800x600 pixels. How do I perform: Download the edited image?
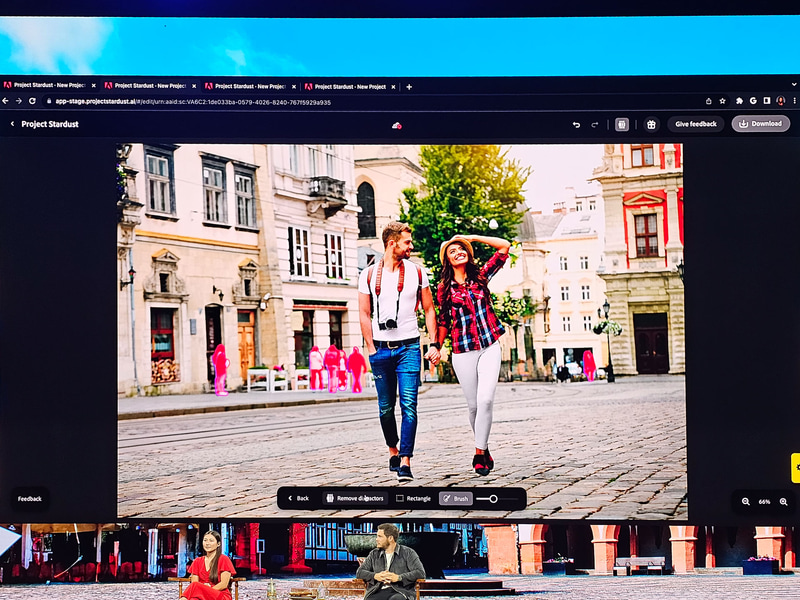point(761,123)
